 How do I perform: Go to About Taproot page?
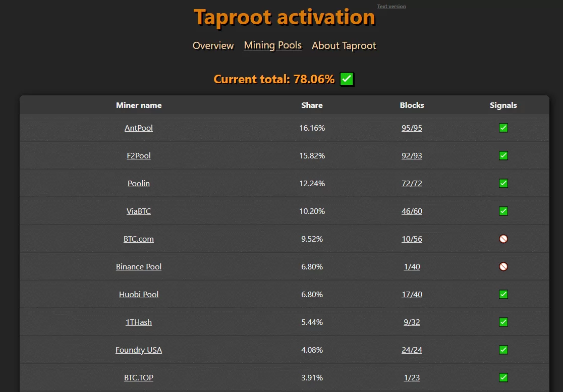click(x=344, y=46)
